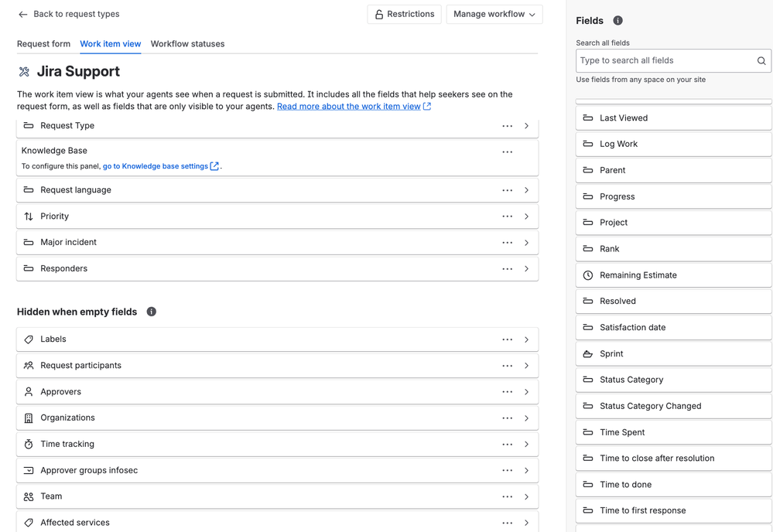Viewport: 773px width, 532px height.
Task: Click the stopwatch icon on Time tracking row
Action: pos(29,445)
